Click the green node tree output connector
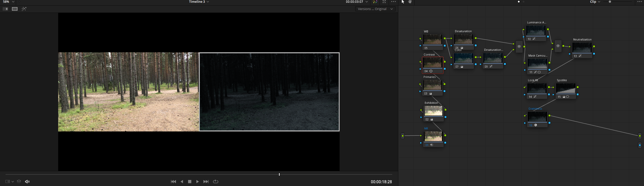Image resolution: width=644 pixels, height=186 pixels. pos(640,136)
